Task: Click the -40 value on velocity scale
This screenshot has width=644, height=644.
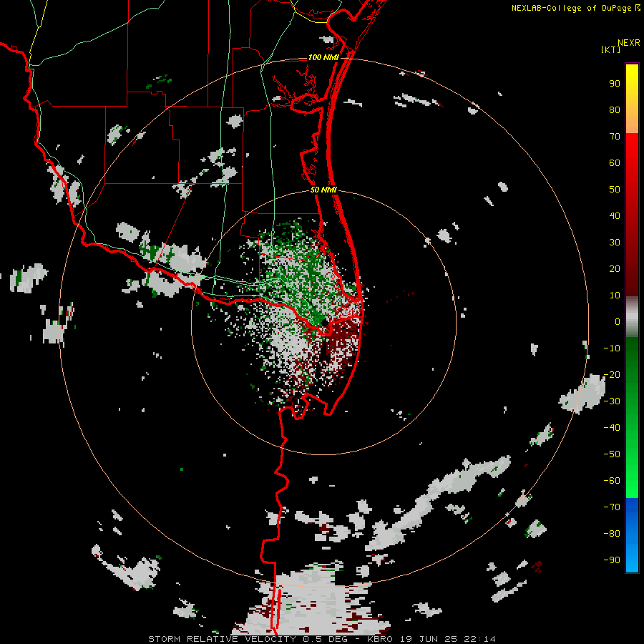Action: point(612,428)
